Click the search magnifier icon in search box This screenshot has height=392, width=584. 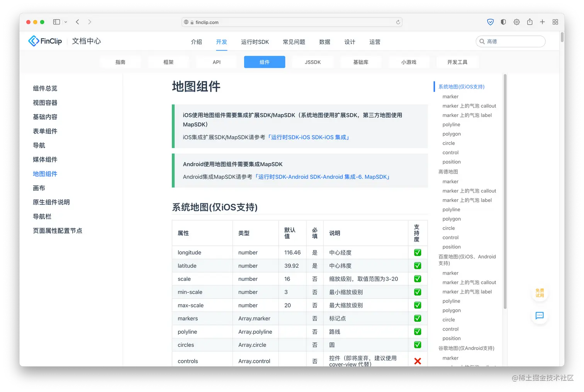click(482, 41)
